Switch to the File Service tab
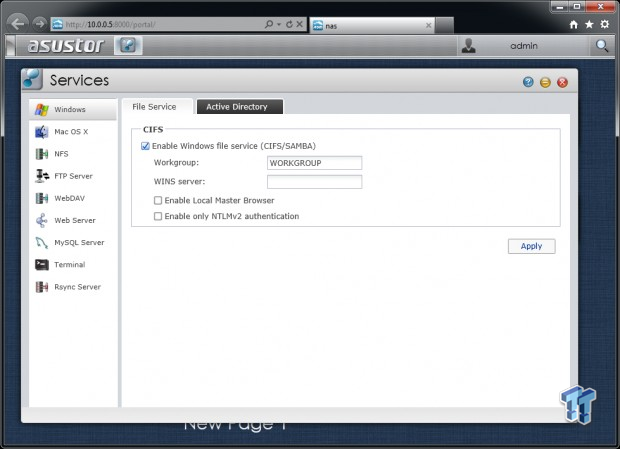This screenshot has height=449, width=620. [x=154, y=107]
